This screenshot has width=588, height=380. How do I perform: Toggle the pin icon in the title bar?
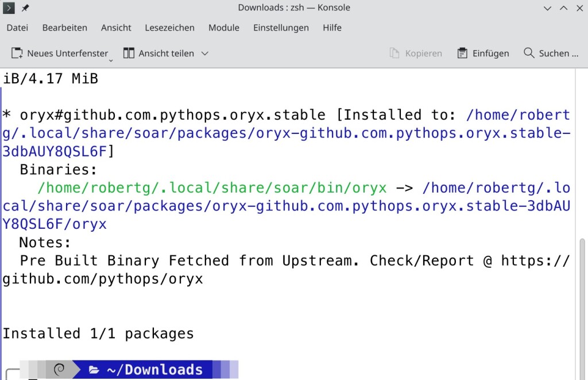[25, 8]
